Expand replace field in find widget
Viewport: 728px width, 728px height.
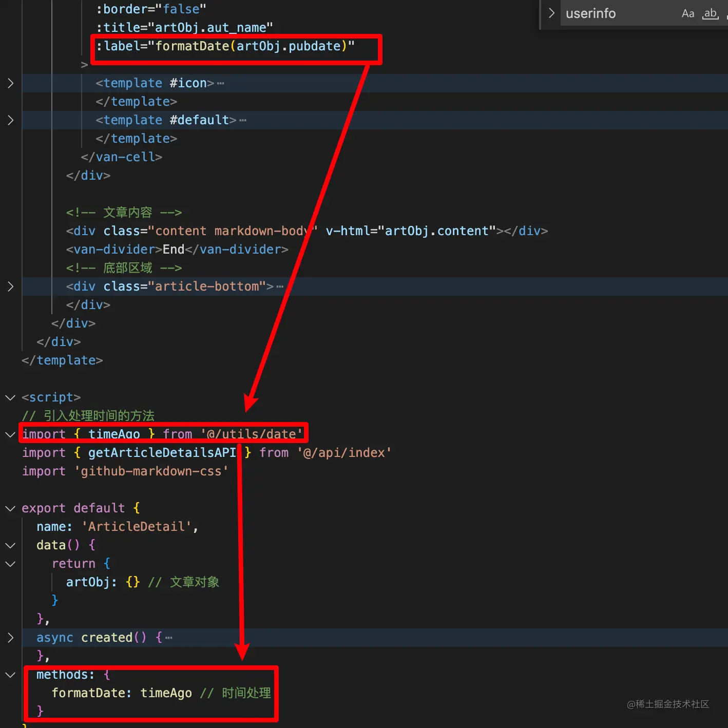(551, 13)
